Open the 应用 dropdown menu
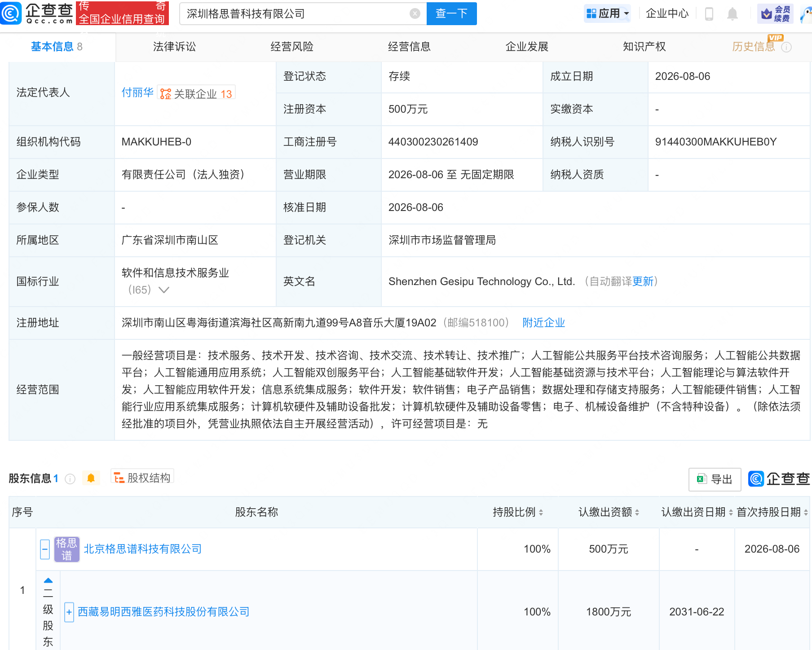 [x=608, y=13]
